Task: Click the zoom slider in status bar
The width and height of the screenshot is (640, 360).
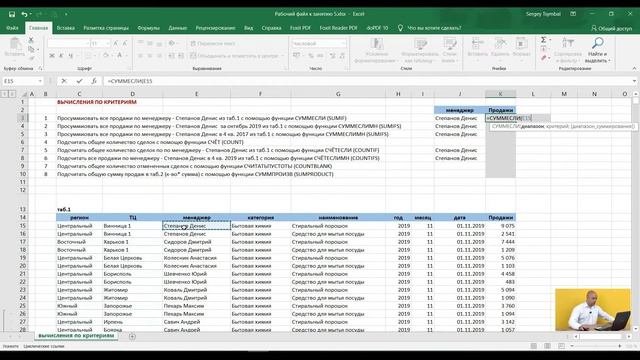Action: pos(596,346)
